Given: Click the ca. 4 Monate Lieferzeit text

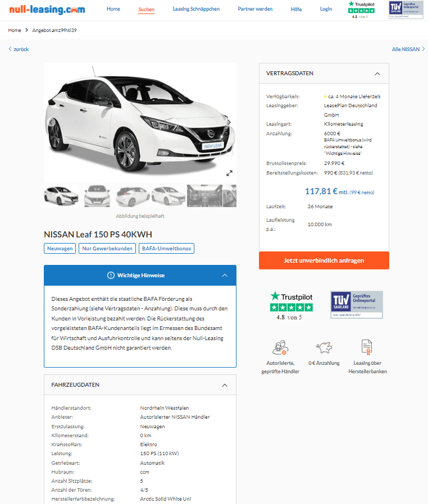Looking at the screenshot, I should point(354,97).
